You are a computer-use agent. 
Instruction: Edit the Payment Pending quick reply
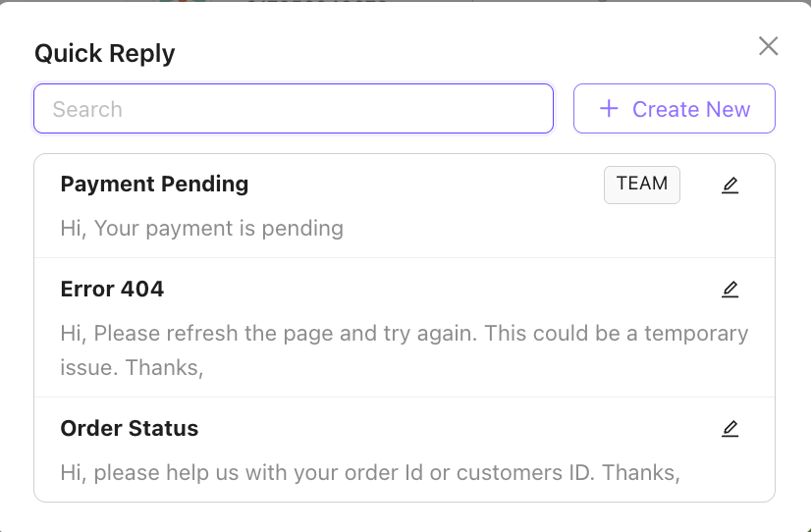click(730, 185)
